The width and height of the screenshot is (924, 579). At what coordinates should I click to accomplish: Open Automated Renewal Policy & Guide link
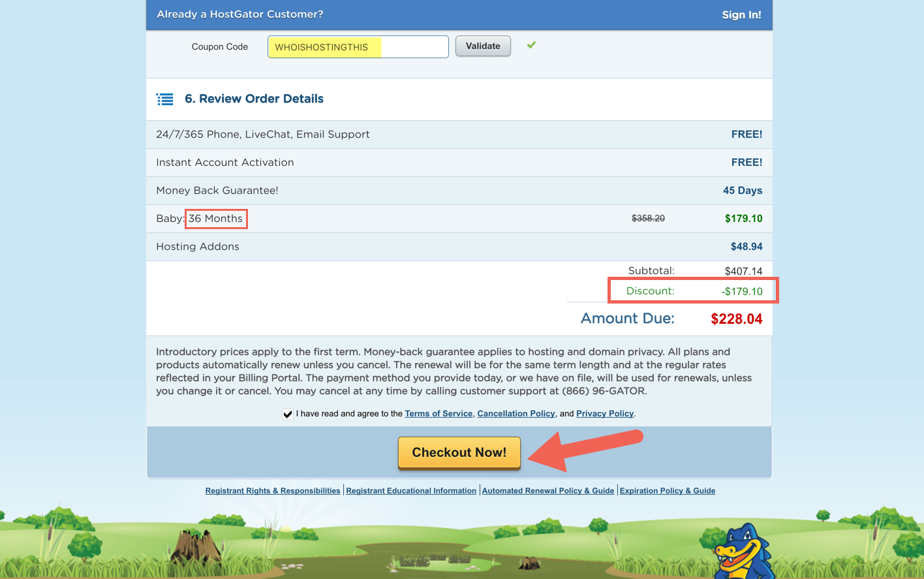coord(548,491)
